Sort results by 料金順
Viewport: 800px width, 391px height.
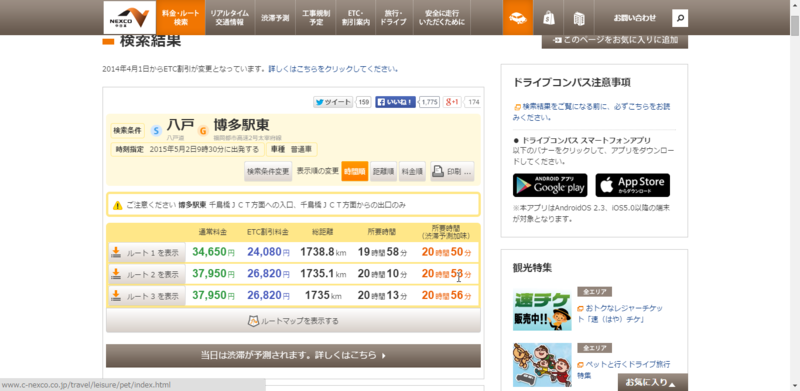tap(412, 172)
